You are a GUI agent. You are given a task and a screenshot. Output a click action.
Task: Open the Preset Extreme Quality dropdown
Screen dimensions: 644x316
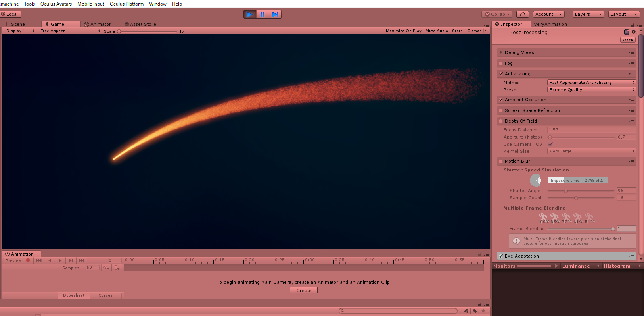(x=592, y=90)
